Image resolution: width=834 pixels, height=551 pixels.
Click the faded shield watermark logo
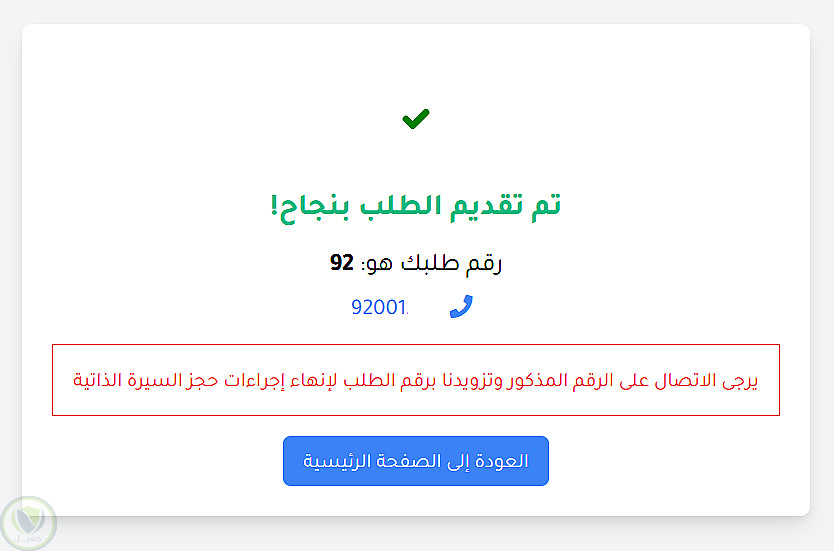click(x=28, y=522)
